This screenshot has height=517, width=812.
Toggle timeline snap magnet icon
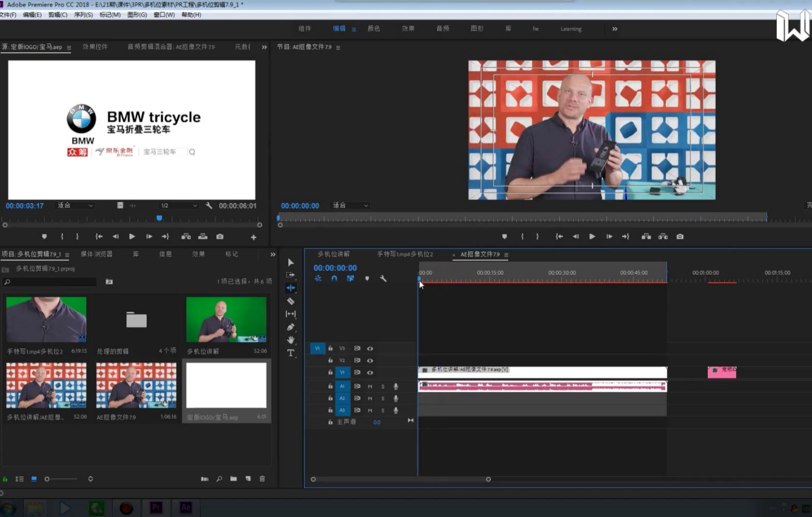(x=334, y=278)
